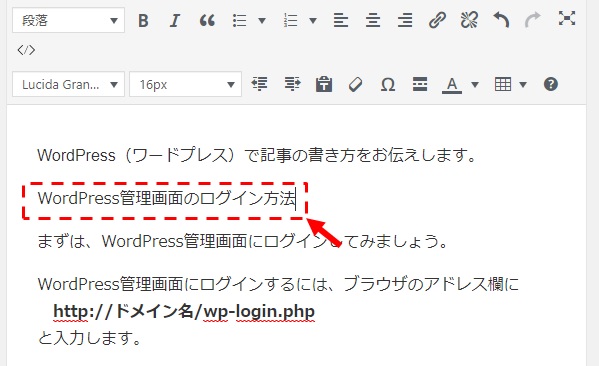Insert a numbered list
Image resolution: width=599 pixels, height=366 pixels.
291,20
